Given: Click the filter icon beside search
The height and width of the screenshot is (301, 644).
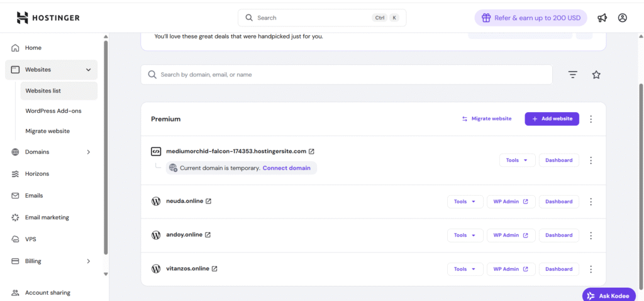Looking at the screenshot, I should [x=572, y=74].
